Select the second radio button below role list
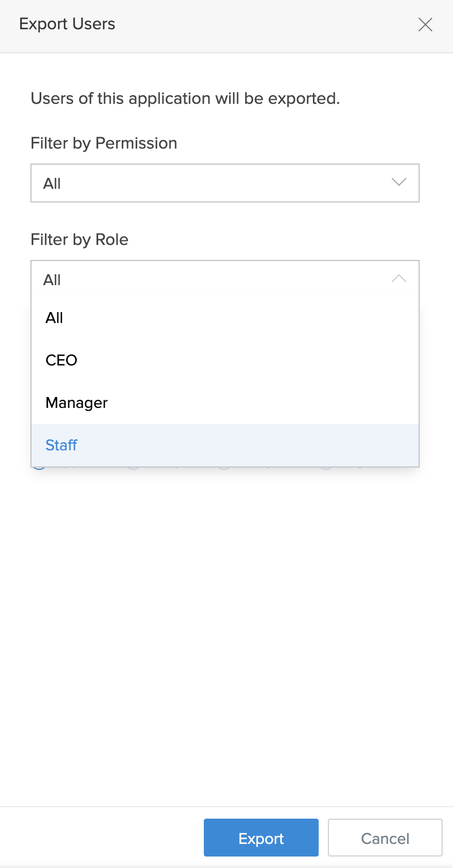Image resolution: width=453 pixels, height=868 pixels. 133,469
